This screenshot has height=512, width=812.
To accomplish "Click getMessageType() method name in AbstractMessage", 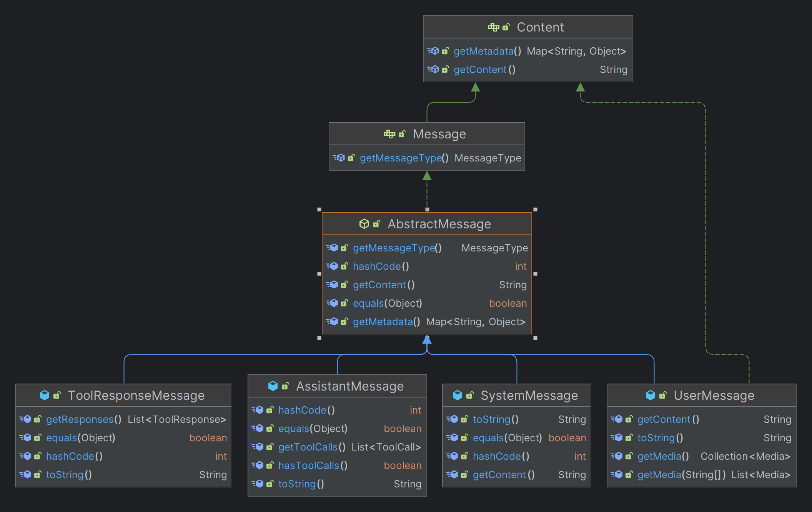I will [397, 248].
